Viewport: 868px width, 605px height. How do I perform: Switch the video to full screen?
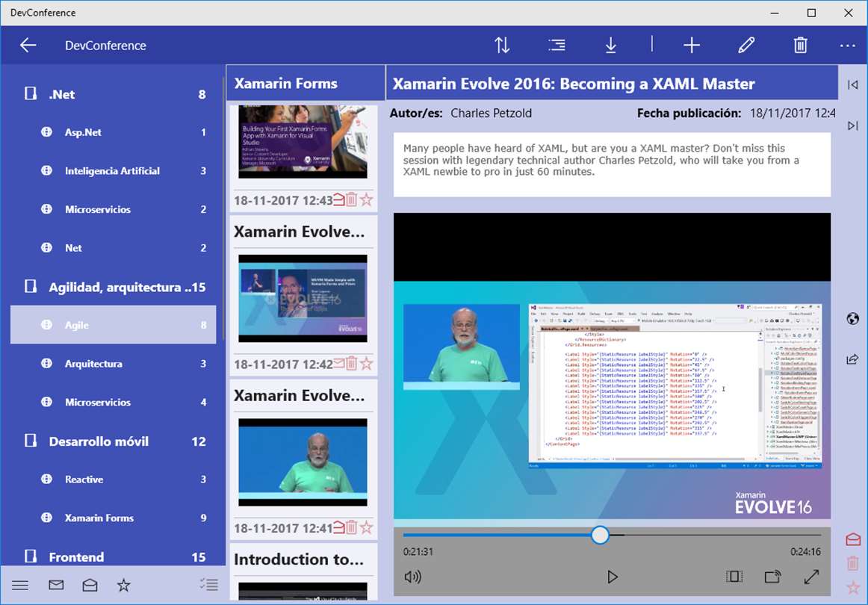[x=811, y=577]
